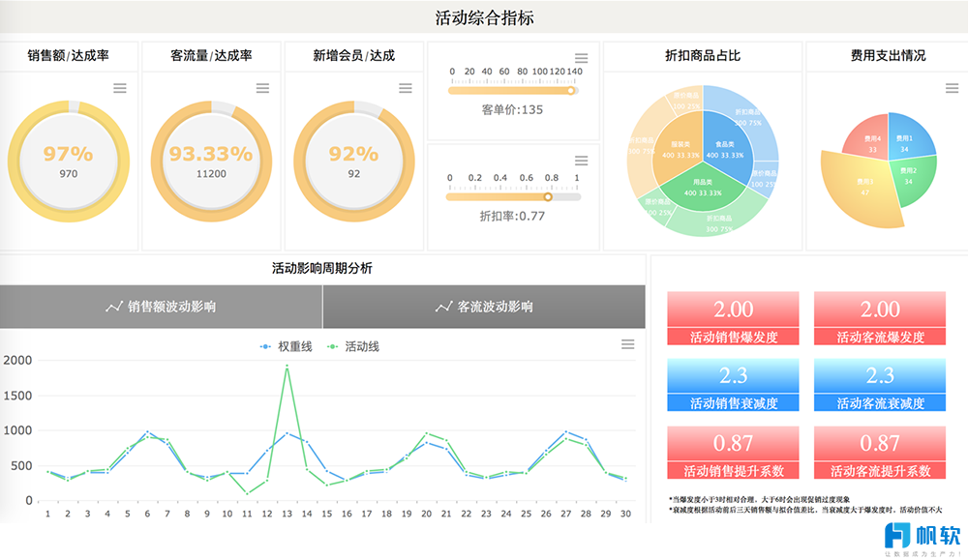Click the day 13 peak point on 活动线
968x560 pixels.
(x=287, y=367)
